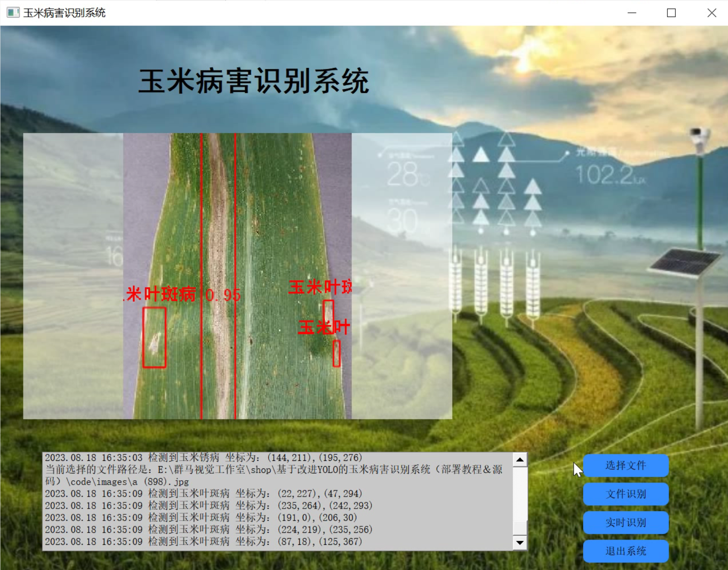
Task: Start recognition with the 文件识别 button
Action: tap(625, 494)
